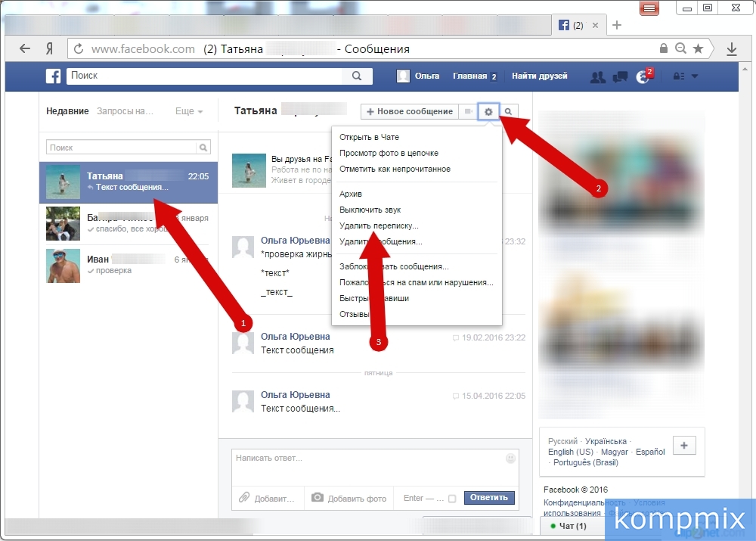Switch to Недавние tab
Screen dimensions: 756x541
[67, 111]
